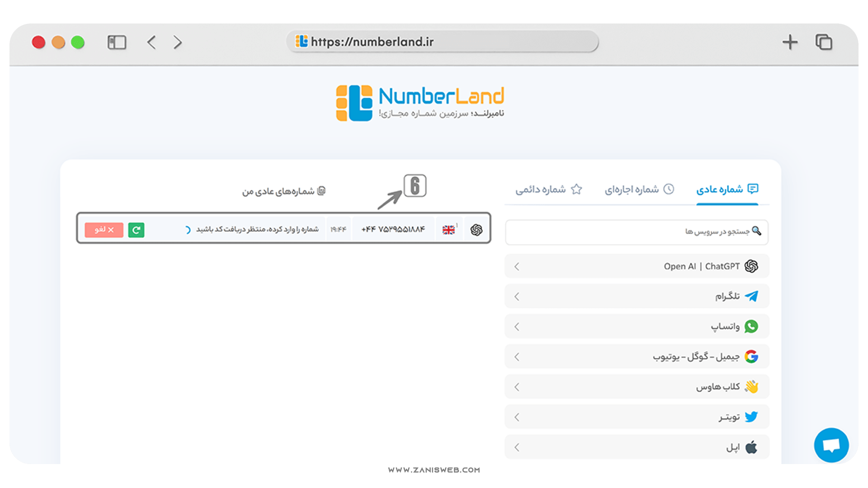Switch to the شماره اجاره‌ای tab

click(639, 189)
